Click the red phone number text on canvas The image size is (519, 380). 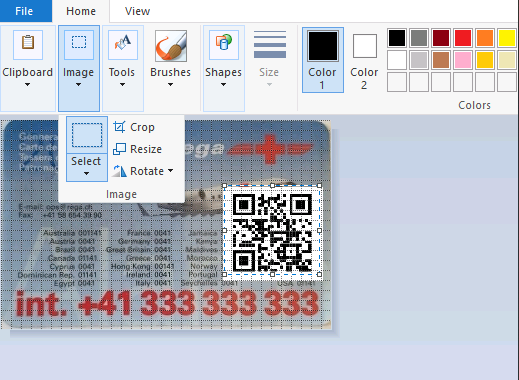[x=167, y=303]
